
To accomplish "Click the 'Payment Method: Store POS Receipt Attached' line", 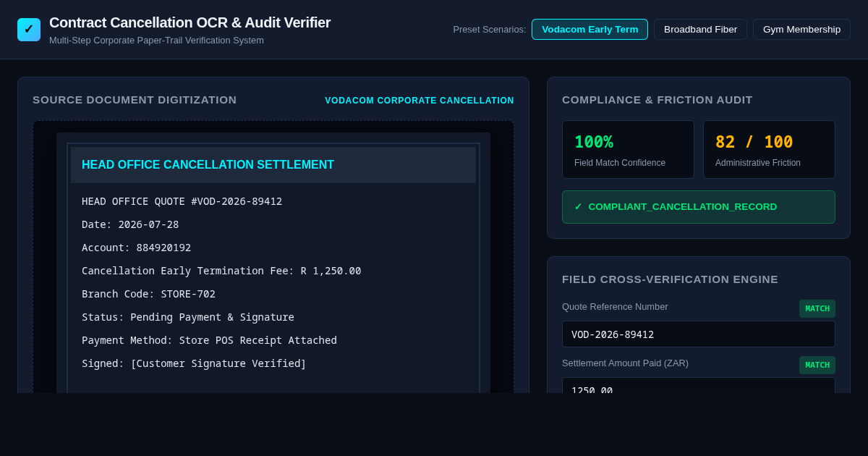I will pyautogui.click(x=209, y=340).
